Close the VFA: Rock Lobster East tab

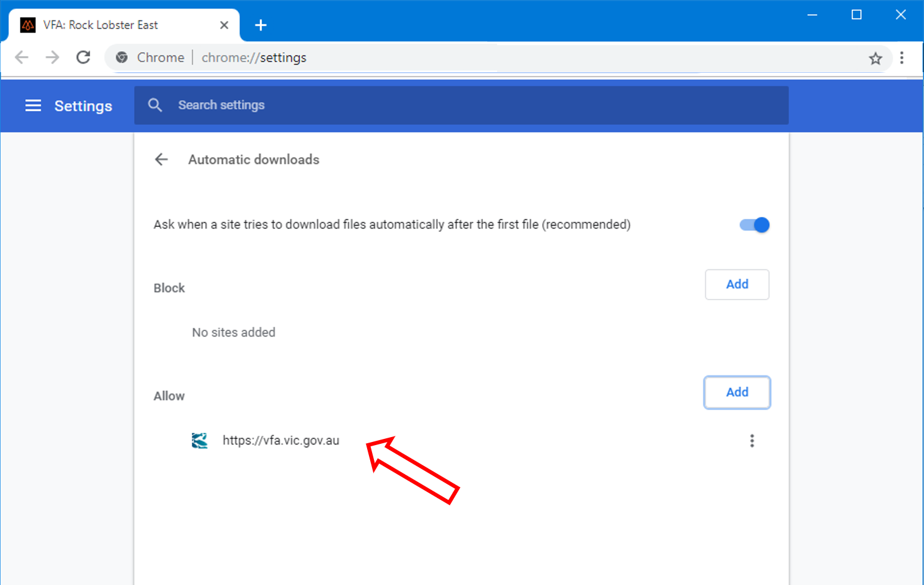coord(224,25)
